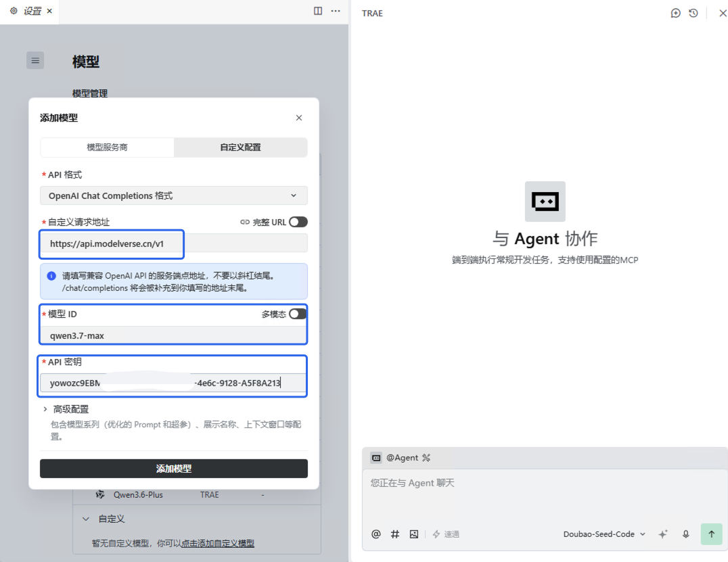
Task: Enable the 多模态 toggle
Action: 298,314
